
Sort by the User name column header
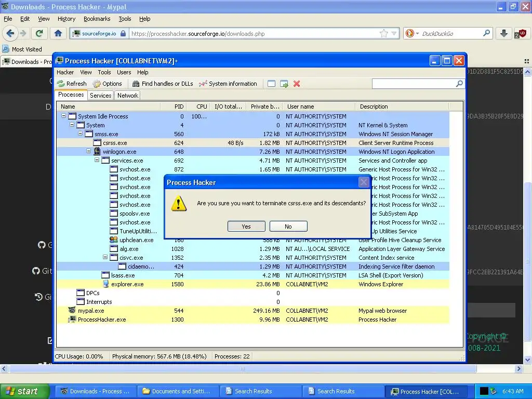pos(319,107)
